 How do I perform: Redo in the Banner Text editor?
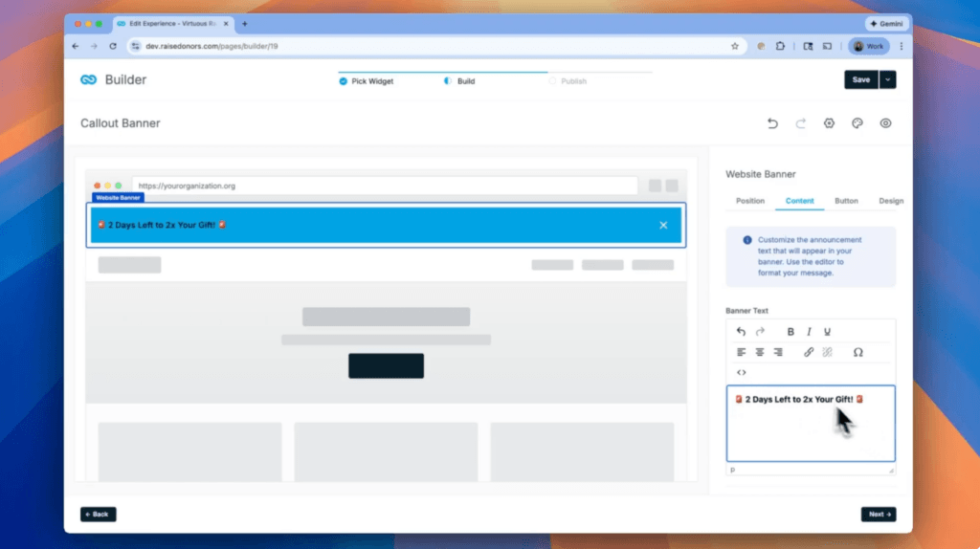click(x=760, y=332)
